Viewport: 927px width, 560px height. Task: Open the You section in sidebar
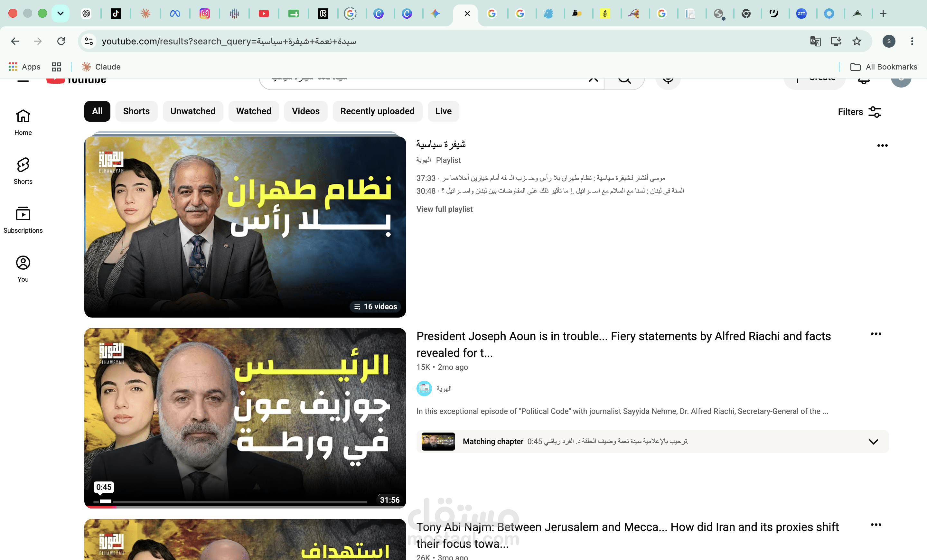(x=23, y=269)
